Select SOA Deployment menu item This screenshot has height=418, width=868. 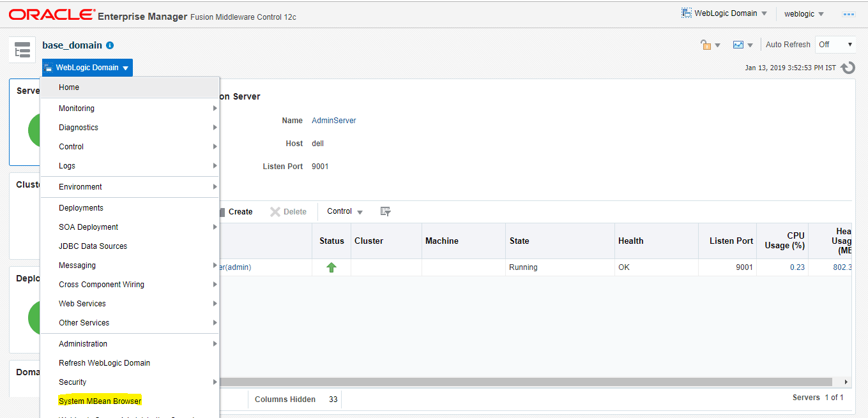tap(130, 227)
